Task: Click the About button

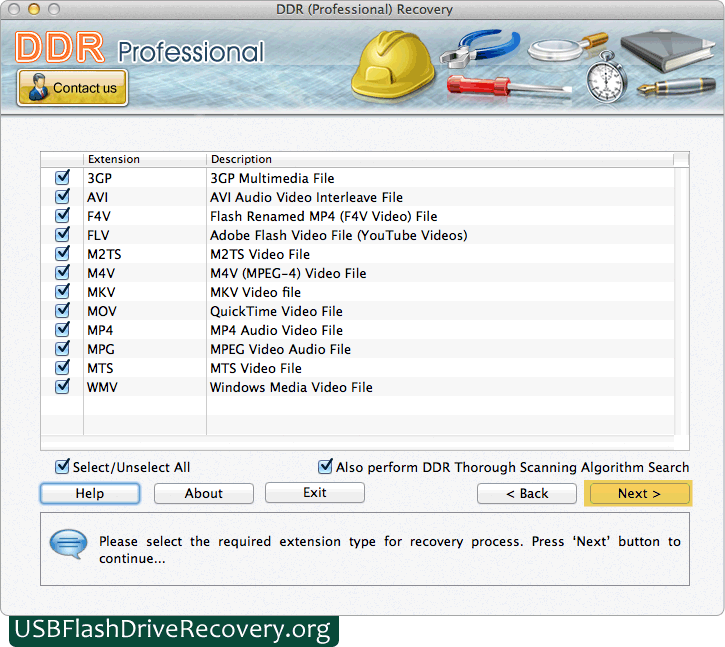Action: 203,493
